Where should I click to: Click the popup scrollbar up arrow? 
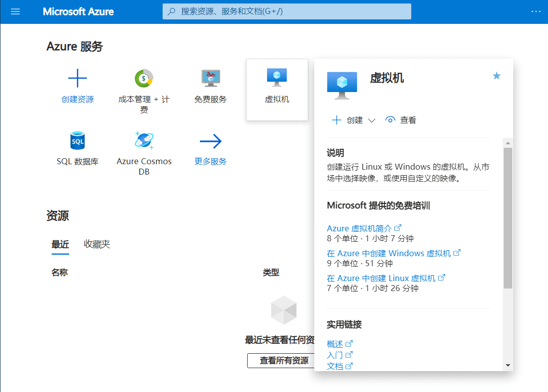508,143
